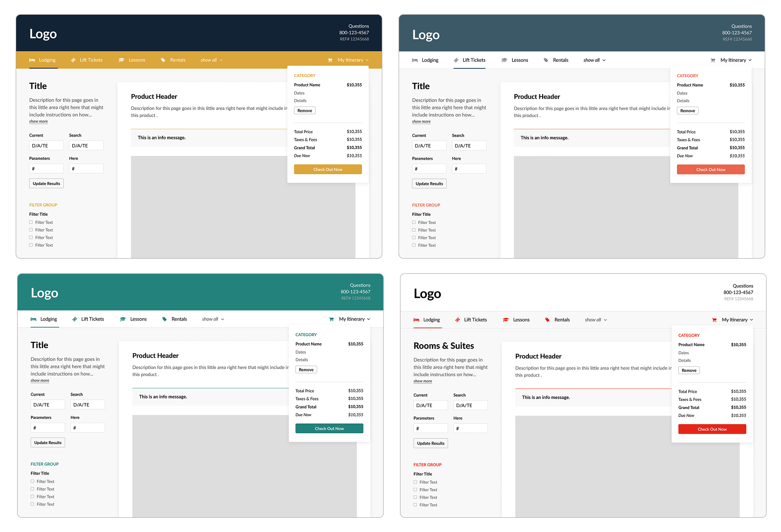Open My Itinerary dropdown in slate-blue theme
This screenshot has width=781, height=532.
(736, 60)
